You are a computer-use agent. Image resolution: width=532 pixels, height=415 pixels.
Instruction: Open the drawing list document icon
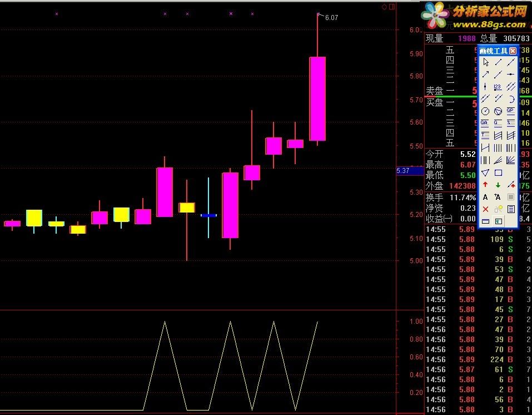pyautogui.click(x=511, y=209)
